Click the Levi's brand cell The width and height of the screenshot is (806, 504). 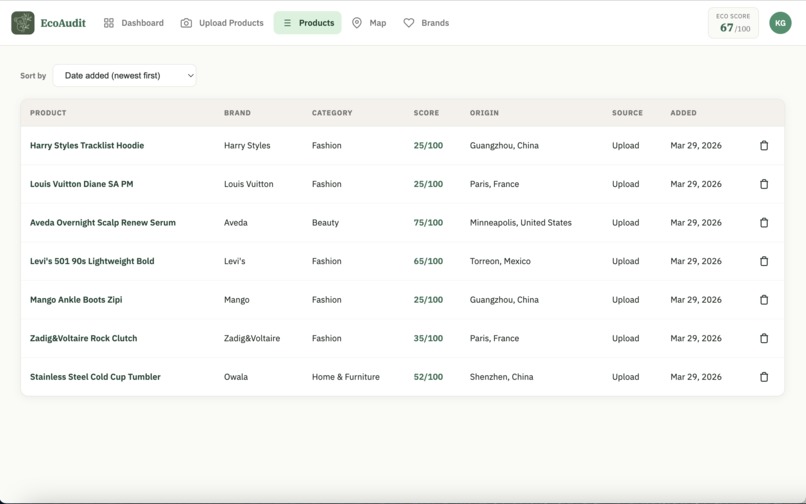coord(234,261)
